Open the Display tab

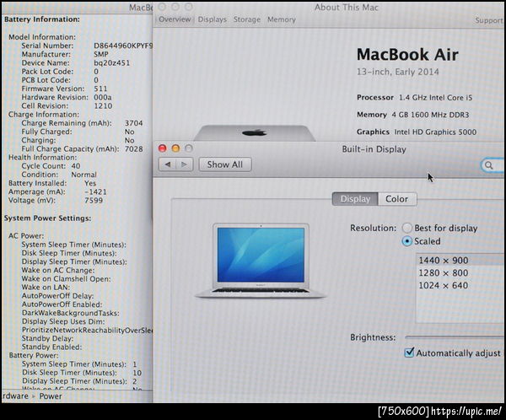(355, 199)
